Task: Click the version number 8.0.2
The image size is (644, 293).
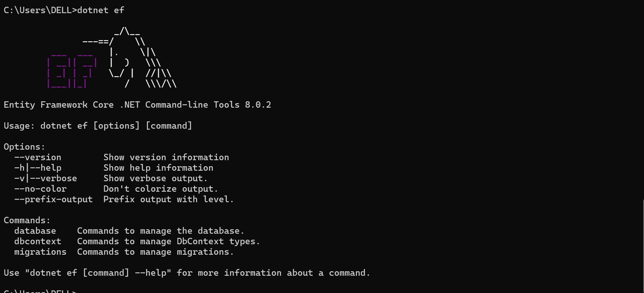Action: [x=258, y=105]
